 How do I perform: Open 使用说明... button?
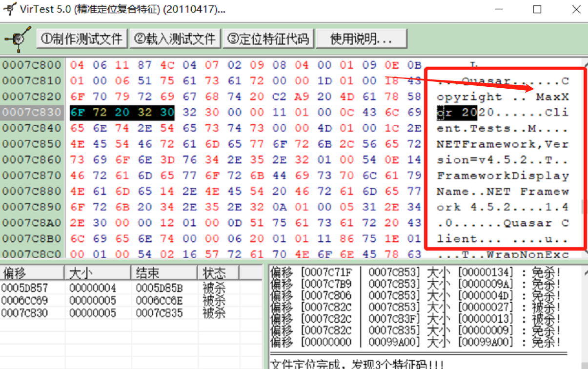pos(362,39)
